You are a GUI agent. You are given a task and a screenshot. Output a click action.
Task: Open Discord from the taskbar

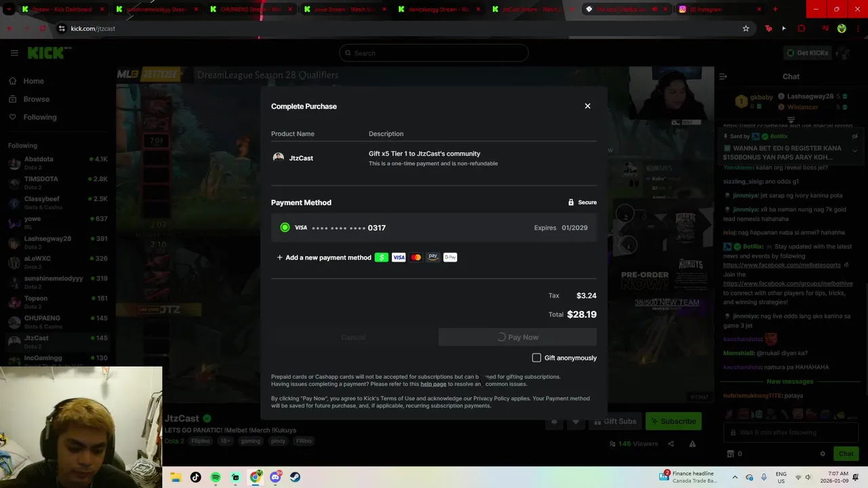pyautogui.click(x=275, y=477)
